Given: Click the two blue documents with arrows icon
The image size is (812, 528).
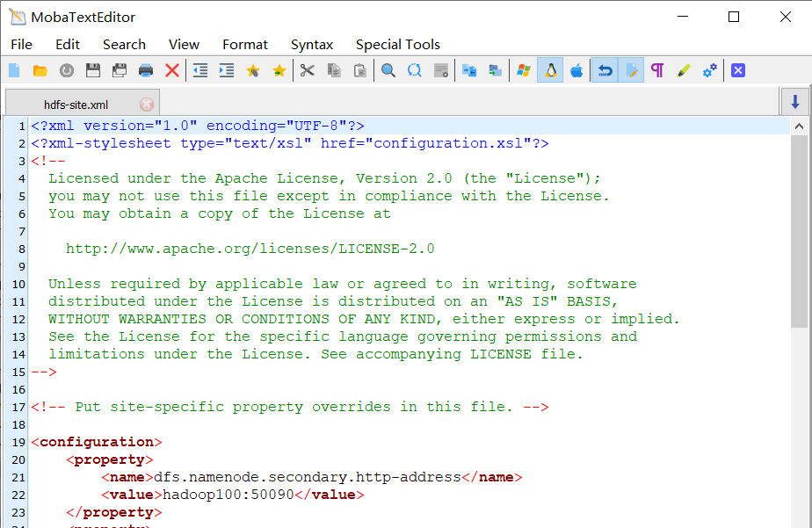Looking at the screenshot, I should click(x=469, y=70).
